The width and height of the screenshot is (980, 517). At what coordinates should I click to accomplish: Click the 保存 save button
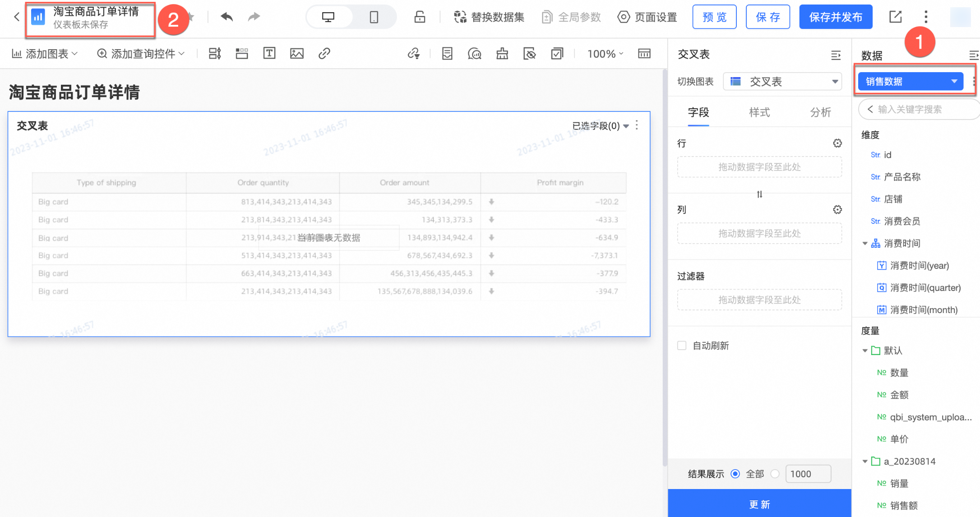coord(767,17)
